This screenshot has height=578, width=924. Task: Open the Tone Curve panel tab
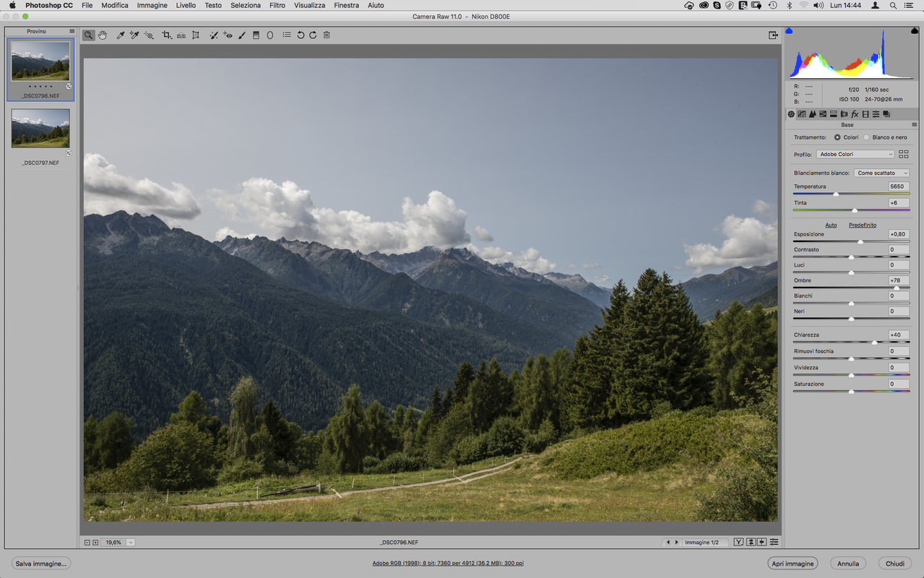pos(802,114)
